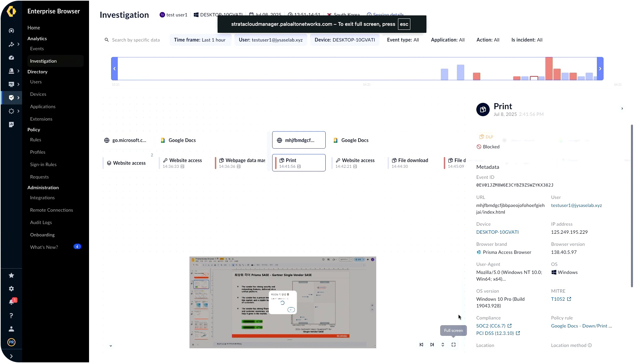Open the Action filter
644x363 pixels.
pos(488,40)
